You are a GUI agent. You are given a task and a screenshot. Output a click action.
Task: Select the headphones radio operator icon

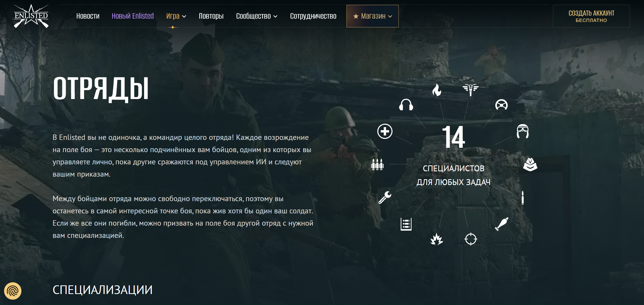406,105
